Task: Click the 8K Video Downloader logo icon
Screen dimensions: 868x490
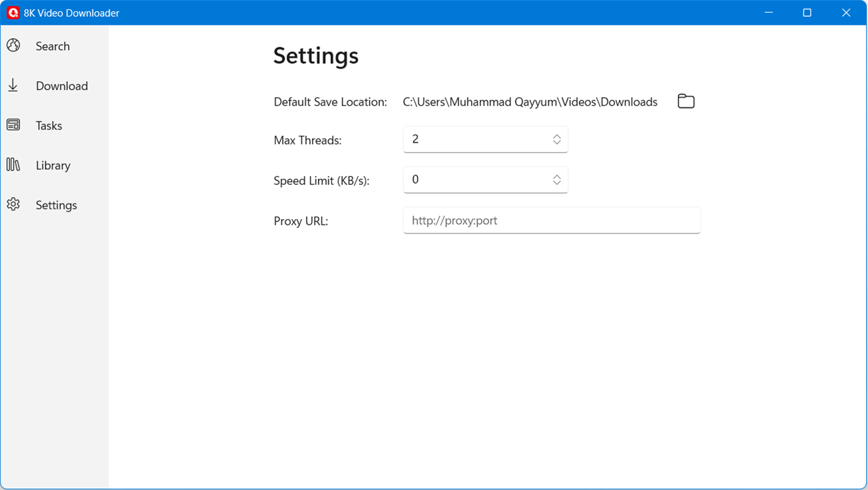Action: [x=12, y=12]
